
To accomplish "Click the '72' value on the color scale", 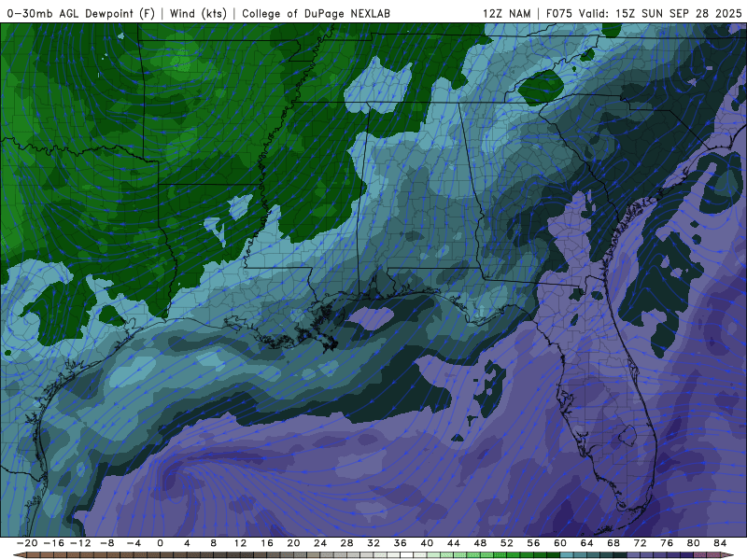I will (x=641, y=543).
